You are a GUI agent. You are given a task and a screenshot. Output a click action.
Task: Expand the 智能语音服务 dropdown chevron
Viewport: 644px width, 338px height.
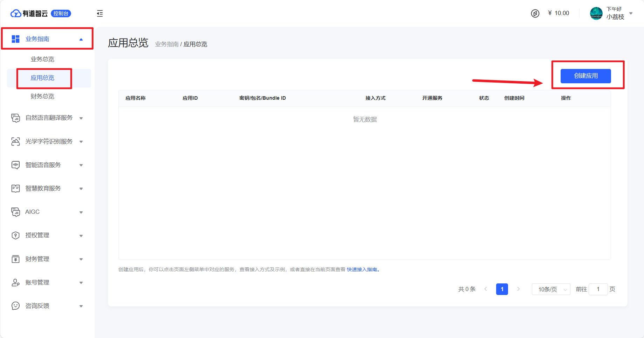click(x=81, y=165)
